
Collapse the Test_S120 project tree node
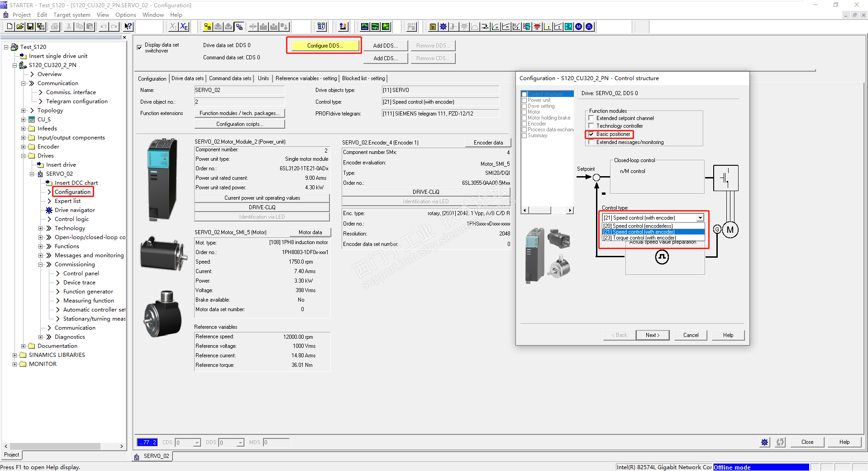click(x=6, y=47)
